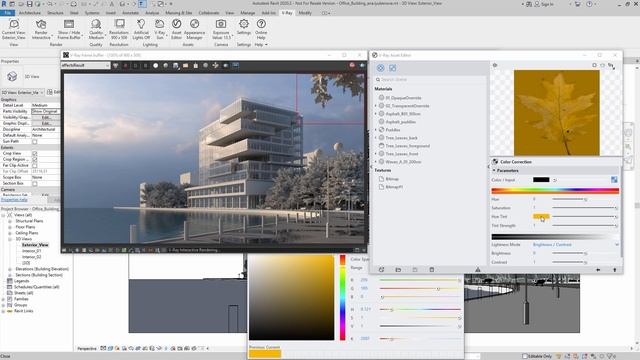Click the Properties help link
Image resolution: width=640 pixels, height=360 pixels.
(x=14, y=200)
